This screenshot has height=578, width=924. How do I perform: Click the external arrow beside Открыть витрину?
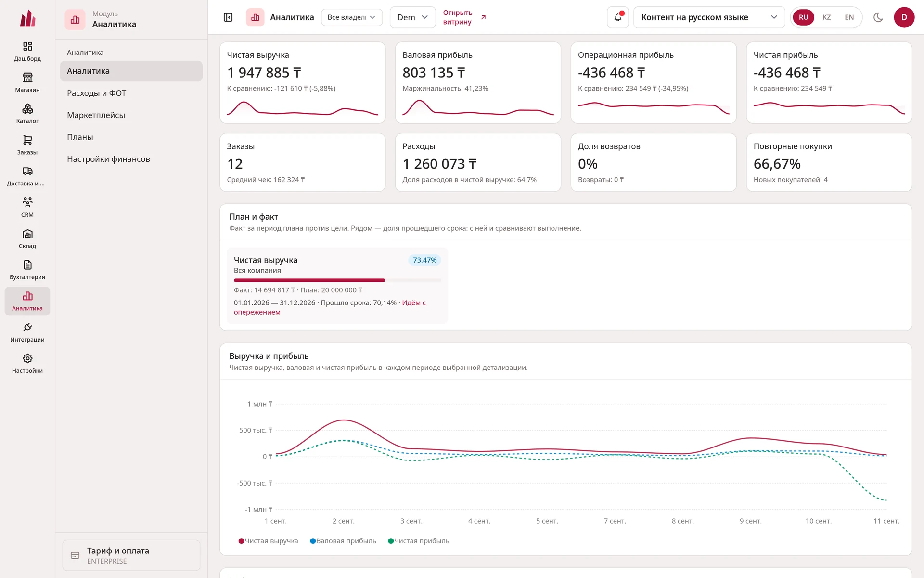tap(484, 17)
